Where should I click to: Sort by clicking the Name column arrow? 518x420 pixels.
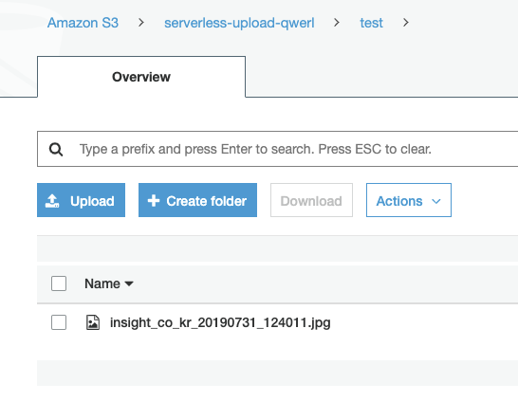[129, 283]
